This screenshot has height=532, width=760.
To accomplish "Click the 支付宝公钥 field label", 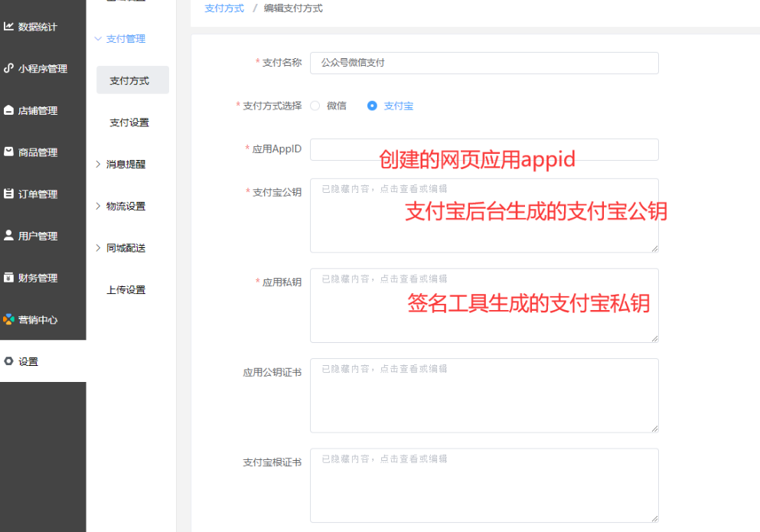I will tap(277, 192).
